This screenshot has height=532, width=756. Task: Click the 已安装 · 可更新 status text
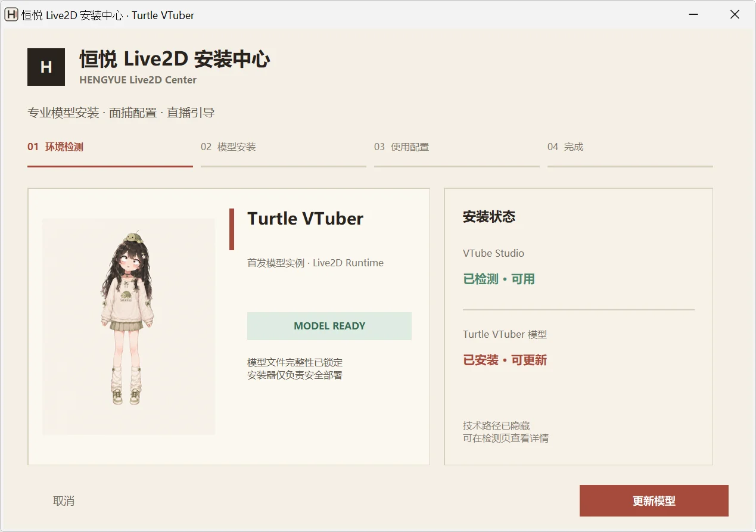(x=505, y=360)
